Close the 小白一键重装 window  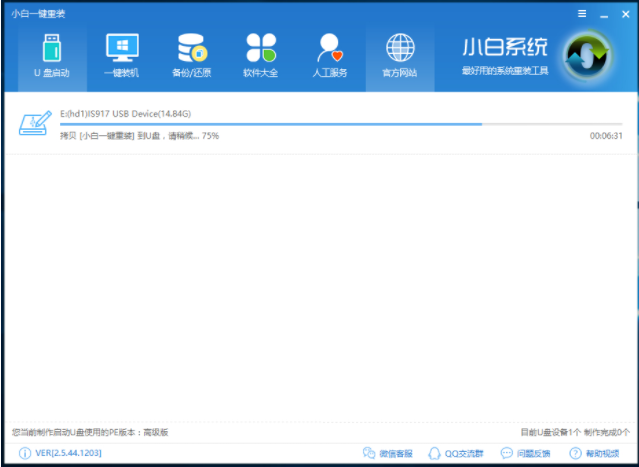623,15
